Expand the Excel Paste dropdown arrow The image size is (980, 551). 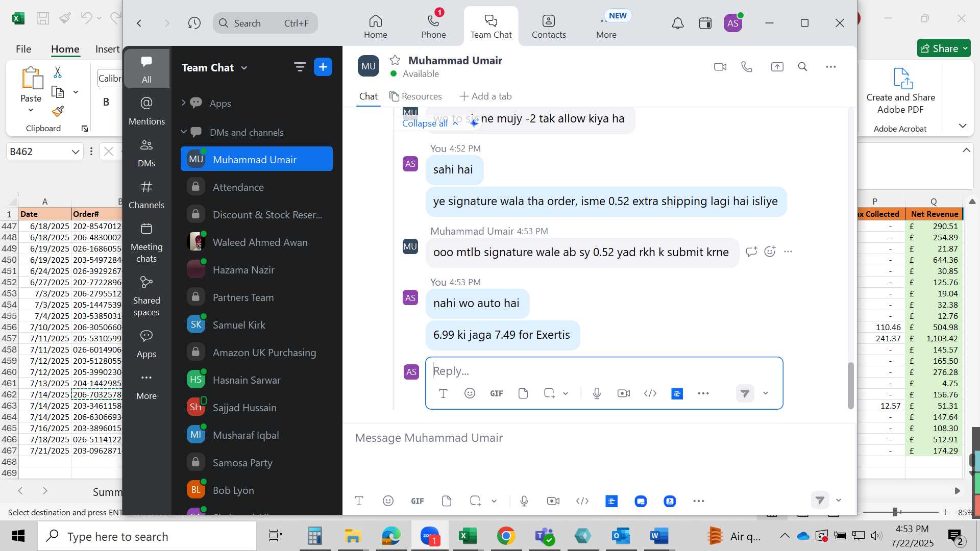(31, 110)
